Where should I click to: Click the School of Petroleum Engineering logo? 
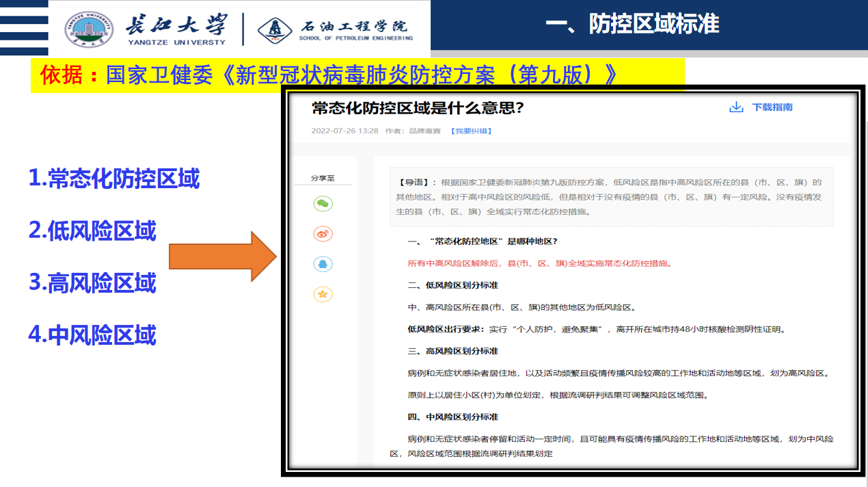click(273, 29)
